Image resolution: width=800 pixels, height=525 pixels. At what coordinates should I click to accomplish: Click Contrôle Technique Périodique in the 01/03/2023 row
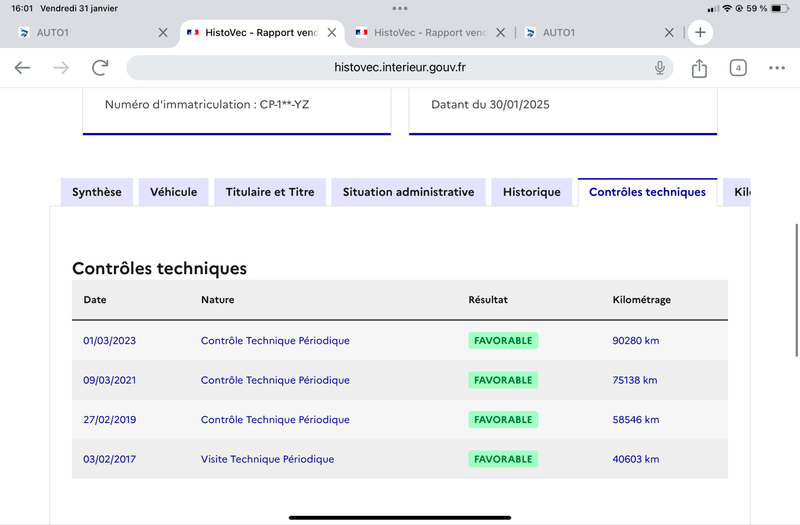(x=275, y=340)
